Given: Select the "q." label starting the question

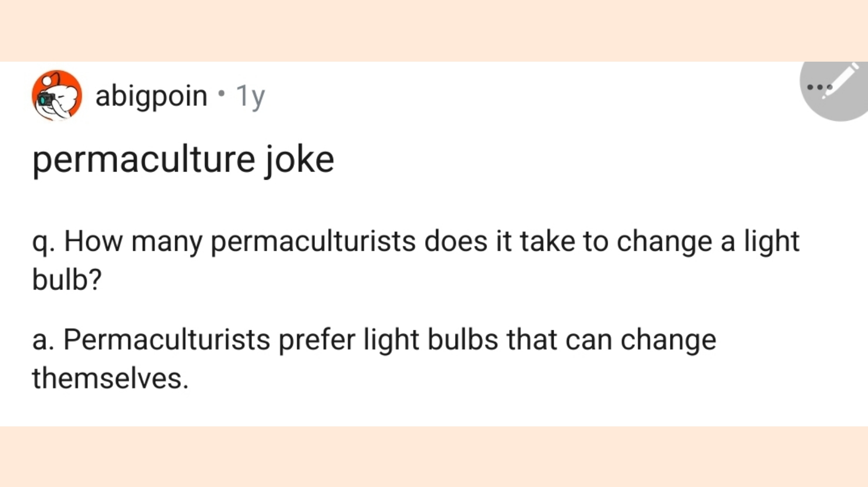Looking at the screenshot, I should tap(44, 242).
